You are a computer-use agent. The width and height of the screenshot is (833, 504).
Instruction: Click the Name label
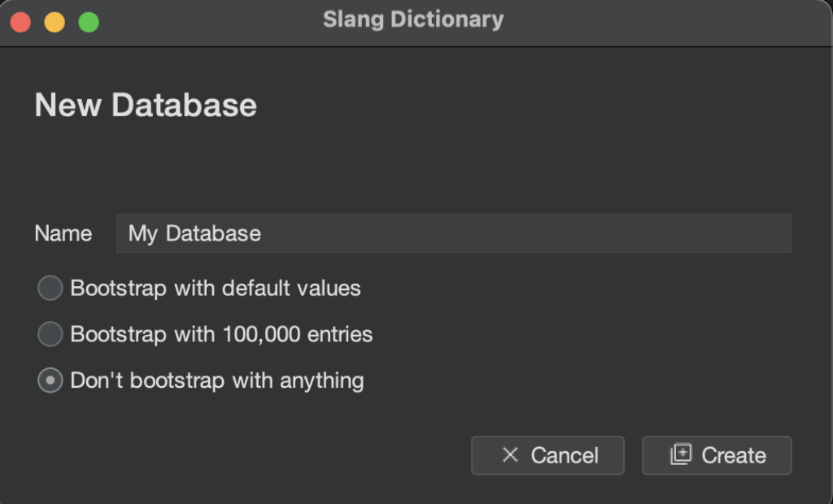pyautogui.click(x=63, y=233)
